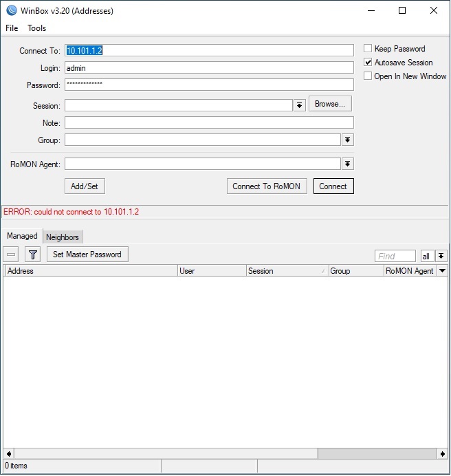Viewport: 451px width, 476px height.
Task: Maximize the WinBox window
Action: point(402,10)
